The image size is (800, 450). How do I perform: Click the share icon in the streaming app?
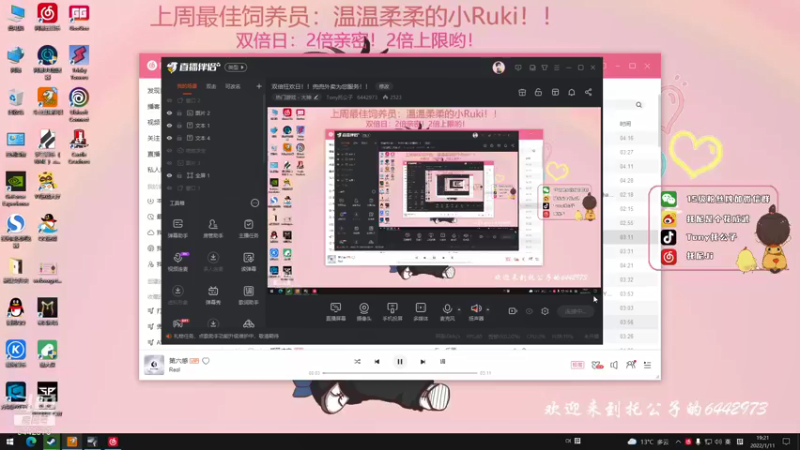pos(588,92)
